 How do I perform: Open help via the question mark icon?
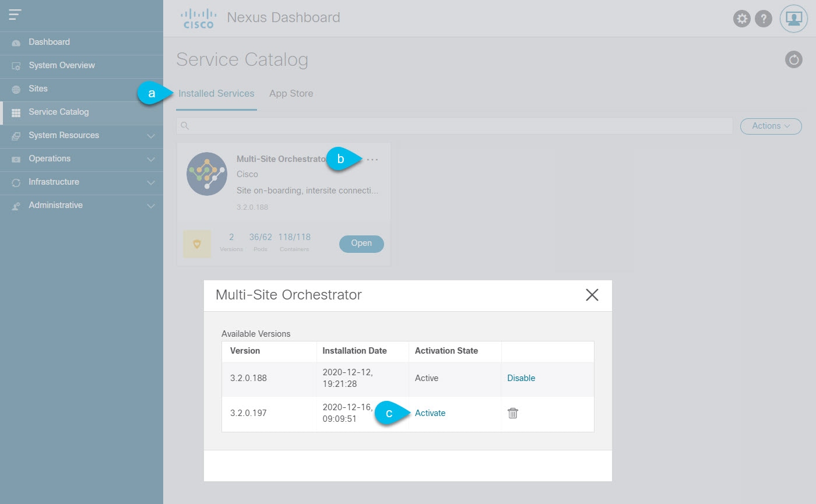(764, 19)
